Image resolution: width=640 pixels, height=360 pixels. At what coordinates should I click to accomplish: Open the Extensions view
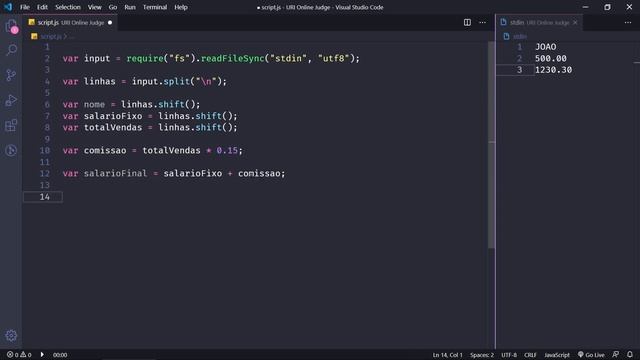point(11,125)
